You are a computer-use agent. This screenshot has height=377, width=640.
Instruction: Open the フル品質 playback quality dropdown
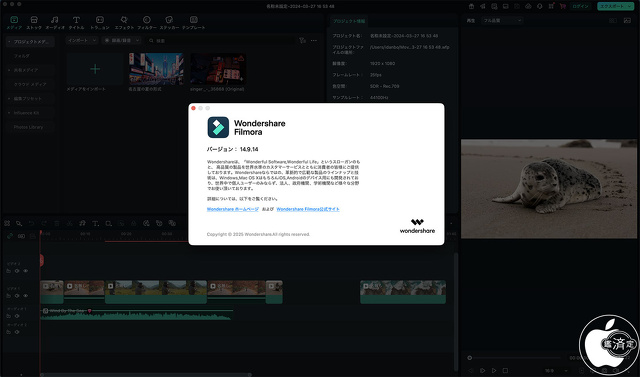click(x=502, y=20)
